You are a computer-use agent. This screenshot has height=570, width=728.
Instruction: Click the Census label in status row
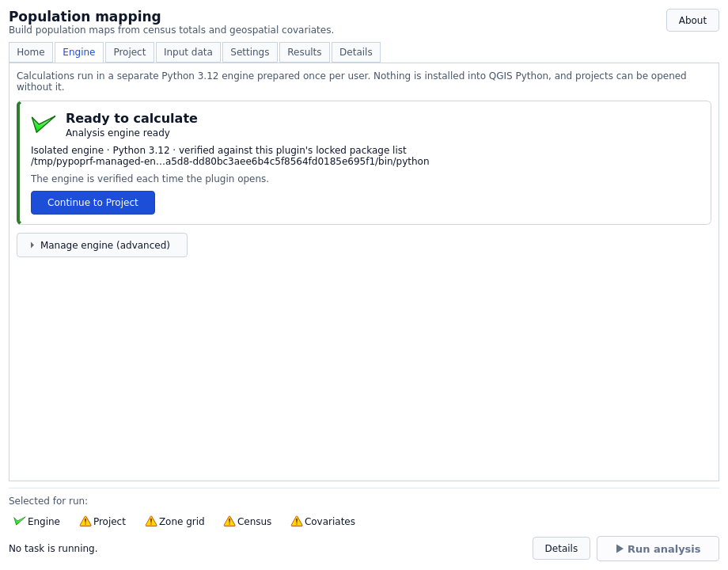coord(255,521)
